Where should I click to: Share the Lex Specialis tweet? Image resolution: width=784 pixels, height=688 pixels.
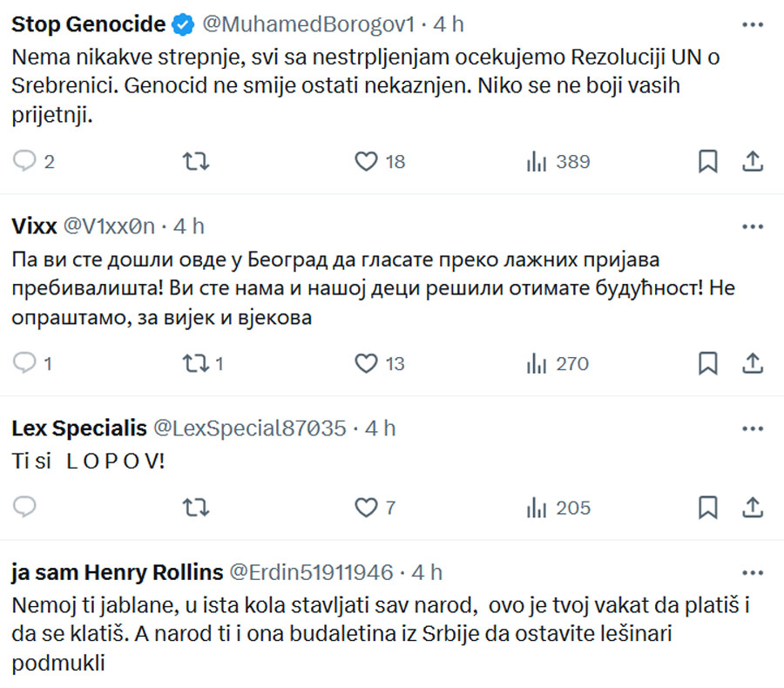click(x=753, y=508)
